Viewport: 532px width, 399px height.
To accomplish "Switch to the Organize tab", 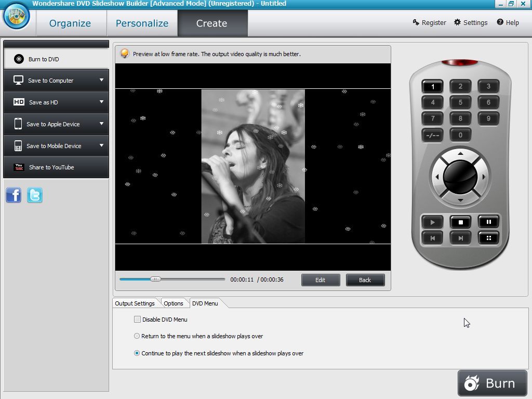I will [70, 23].
